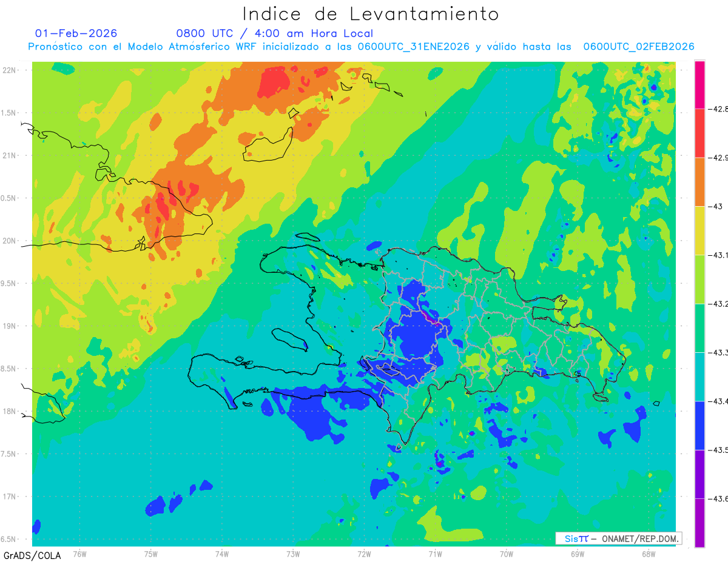Click the cyan colorbar swatch
728x562 pixels.
[699, 376]
